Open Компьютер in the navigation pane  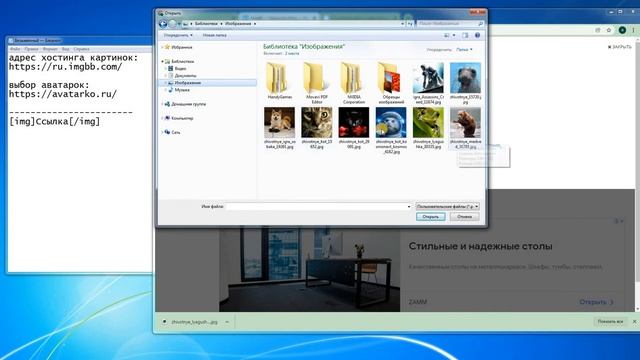(x=182, y=118)
